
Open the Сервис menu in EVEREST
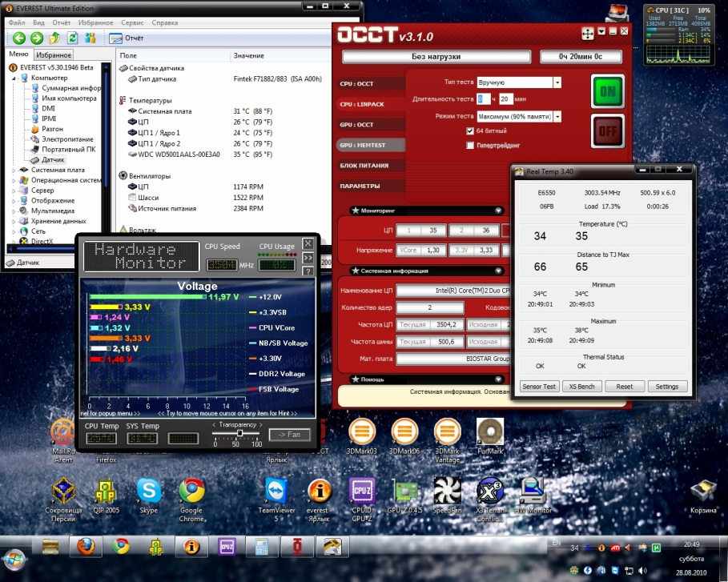132,22
